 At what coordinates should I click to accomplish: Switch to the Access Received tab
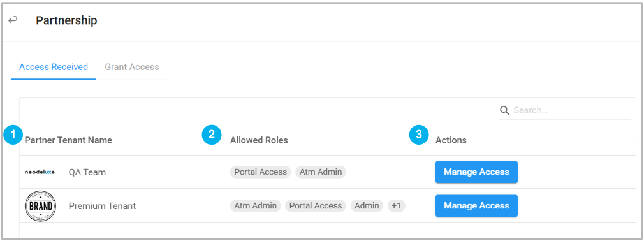pyautogui.click(x=54, y=67)
